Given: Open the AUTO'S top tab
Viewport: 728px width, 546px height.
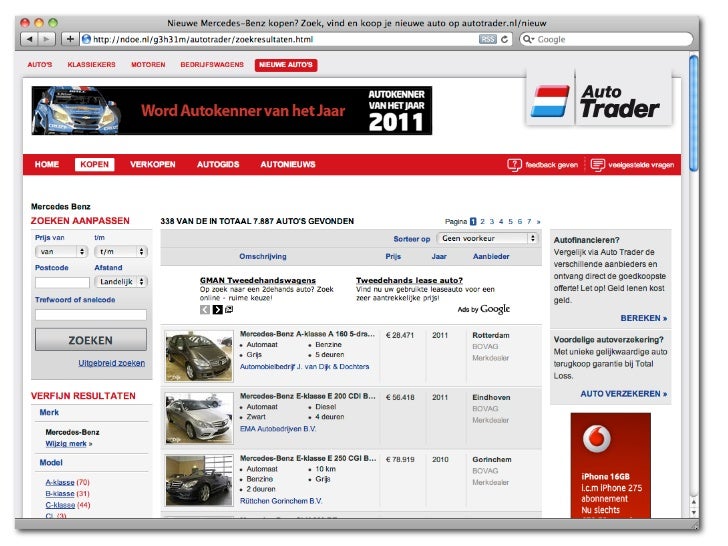Looking at the screenshot, I should [x=40, y=65].
